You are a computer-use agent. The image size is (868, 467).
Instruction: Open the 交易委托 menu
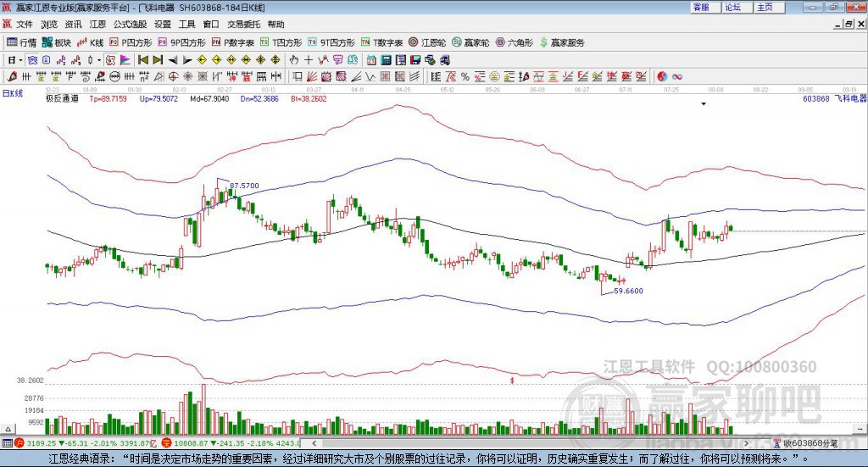pyautogui.click(x=243, y=25)
